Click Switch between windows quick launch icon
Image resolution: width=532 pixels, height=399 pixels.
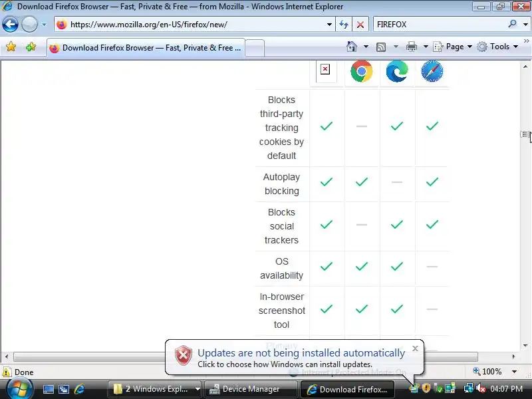[x=64, y=389]
